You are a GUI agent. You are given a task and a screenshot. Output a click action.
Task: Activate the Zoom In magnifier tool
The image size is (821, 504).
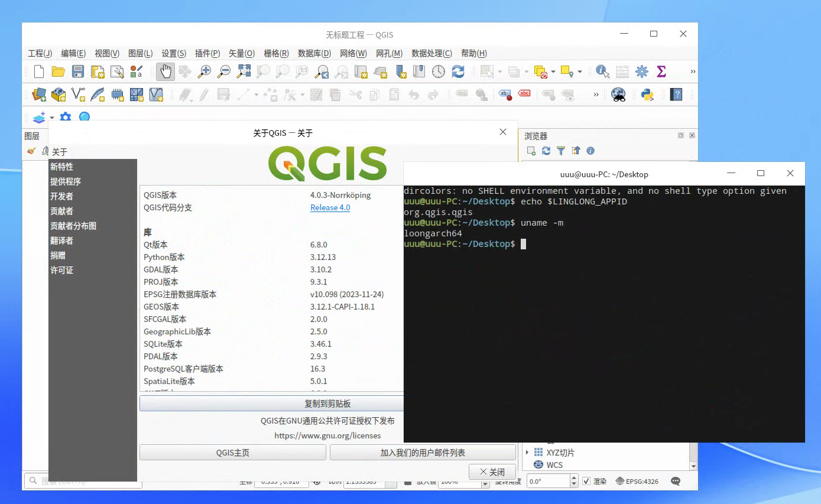point(205,71)
